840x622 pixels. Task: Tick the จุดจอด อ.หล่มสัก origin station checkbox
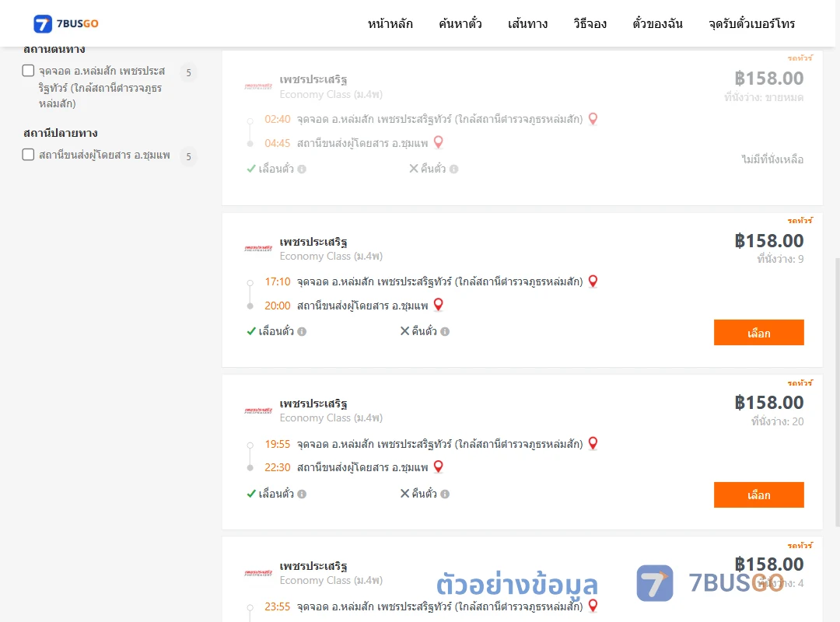[x=29, y=71]
